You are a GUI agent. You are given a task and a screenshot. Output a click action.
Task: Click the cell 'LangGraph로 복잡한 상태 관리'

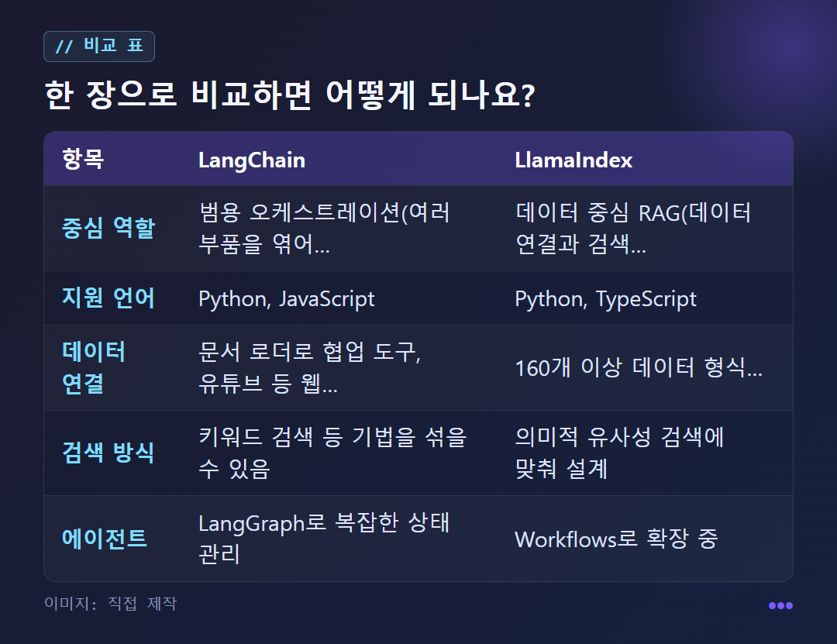(x=324, y=539)
